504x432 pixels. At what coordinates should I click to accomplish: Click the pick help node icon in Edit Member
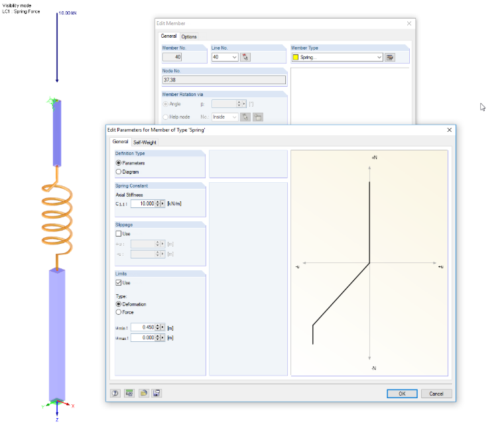pyautogui.click(x=245, y=117)
